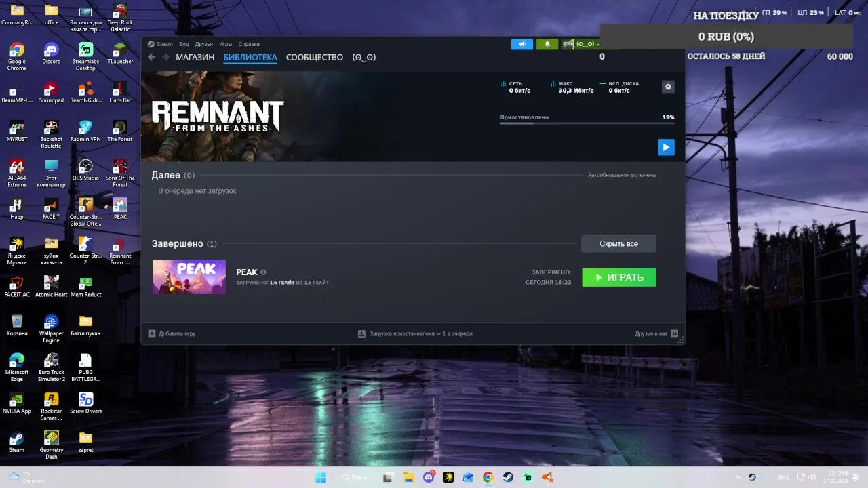Click the forward arrow in Steam navigation
Image resolution: width=868 pixels, height=488 pixels.
(165, 57)
